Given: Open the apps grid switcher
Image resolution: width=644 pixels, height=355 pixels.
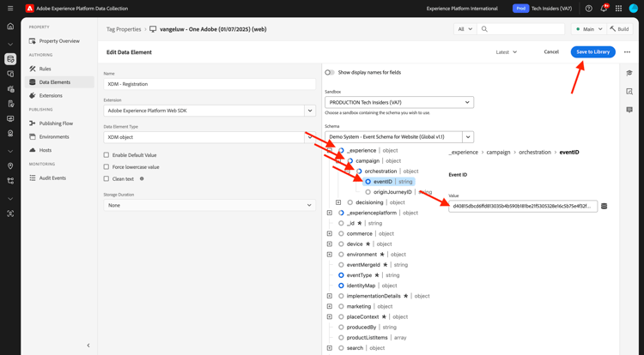Looking at the screenshot, I should [618, 9].
